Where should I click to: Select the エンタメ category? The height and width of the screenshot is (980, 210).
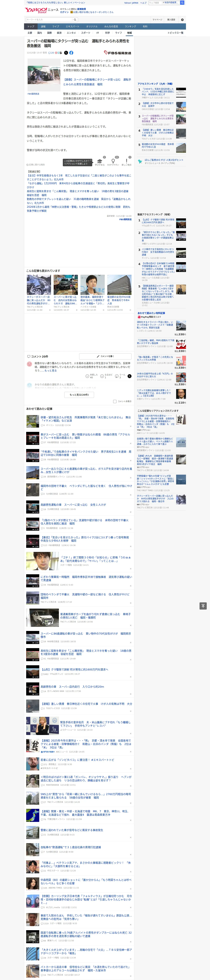click(71, 33)
